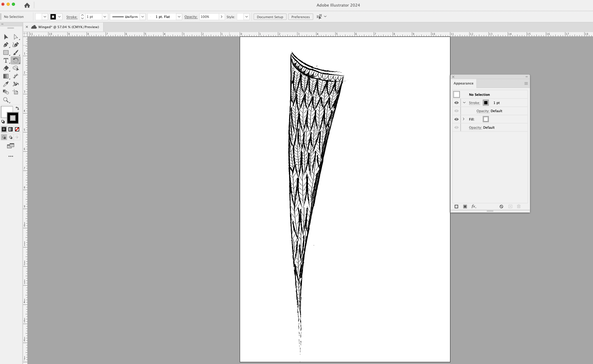
Task: Select the Selection tool
Action: 6,37
